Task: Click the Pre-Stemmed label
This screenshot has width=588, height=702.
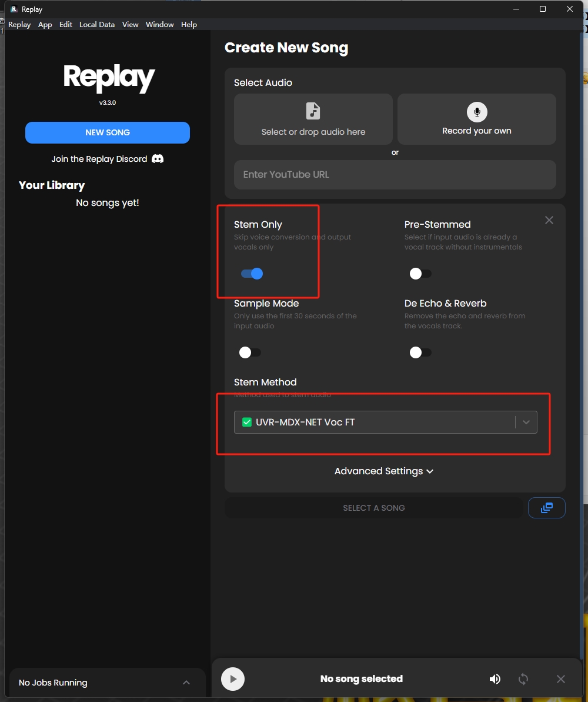Action: [437, 224]
